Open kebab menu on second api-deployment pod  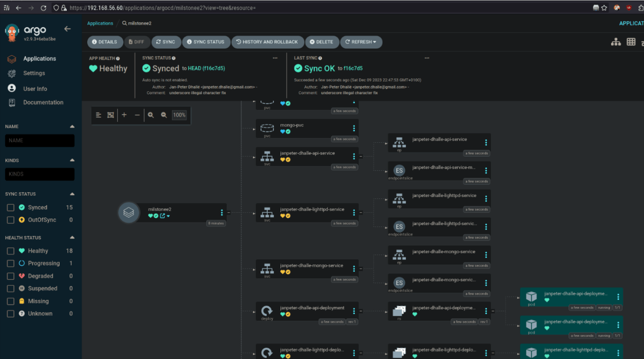click(x=618, y=325)
